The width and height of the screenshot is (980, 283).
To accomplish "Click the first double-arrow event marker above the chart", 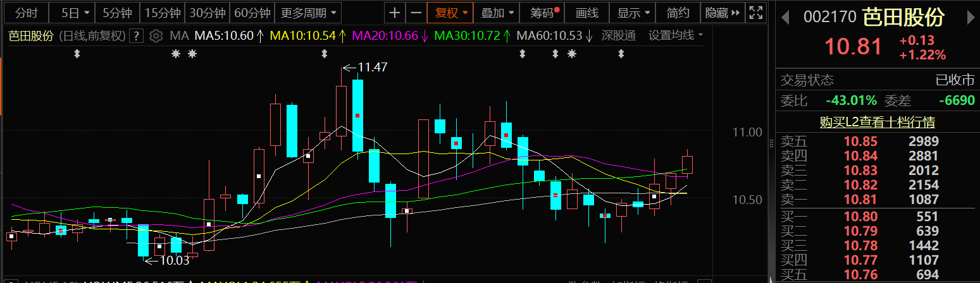I will (x=77, y=54).
